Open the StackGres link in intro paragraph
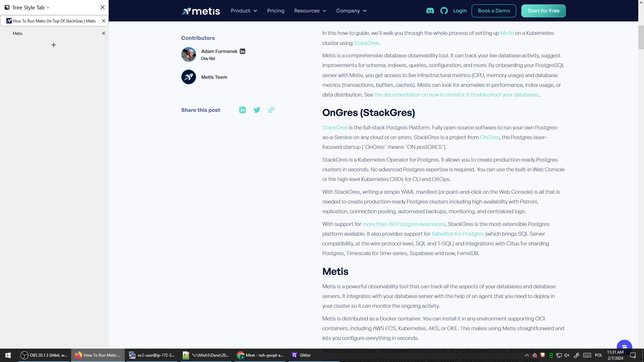644x362 pixels. tap(366, 43)
